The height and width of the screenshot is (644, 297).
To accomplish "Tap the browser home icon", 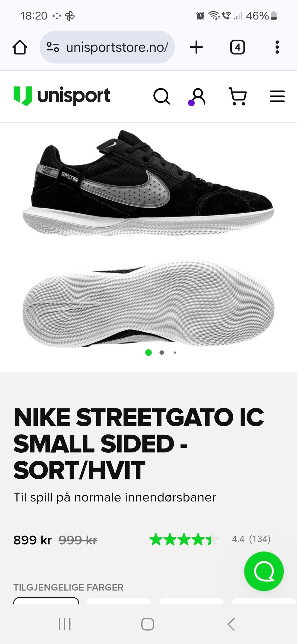I will click(x=19, y=47).
